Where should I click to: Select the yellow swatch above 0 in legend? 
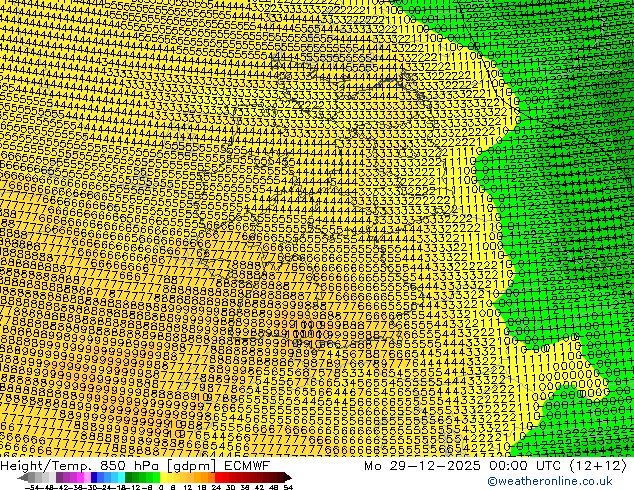point(163,477)
